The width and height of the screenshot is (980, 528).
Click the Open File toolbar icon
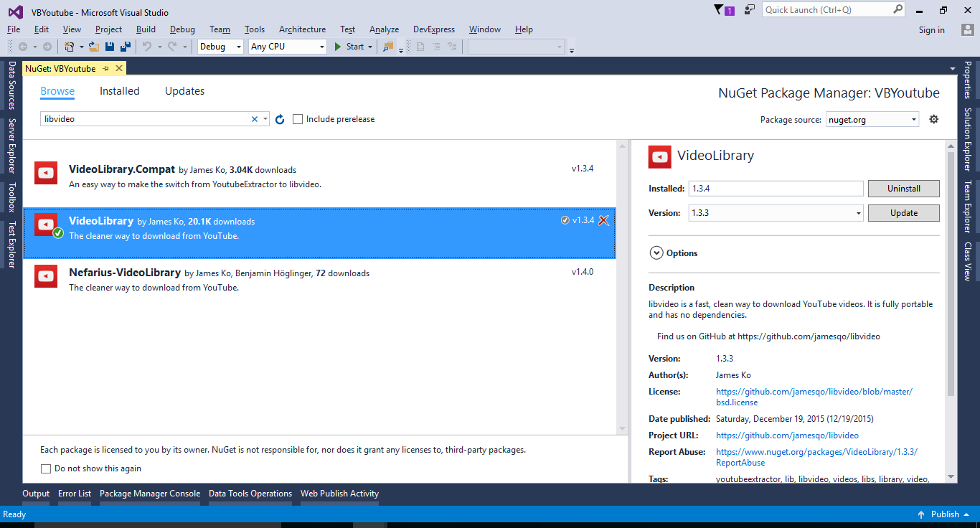[x=93, y=47]
